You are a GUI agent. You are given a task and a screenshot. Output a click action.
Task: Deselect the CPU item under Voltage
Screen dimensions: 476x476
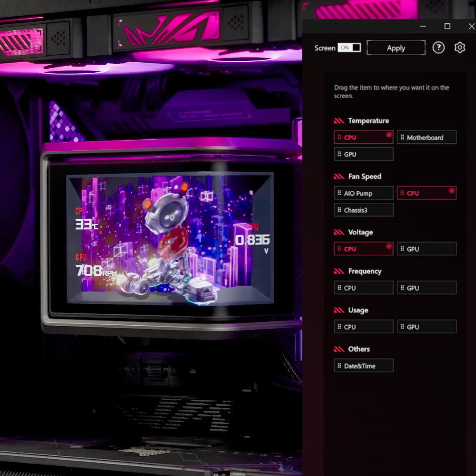[364, 249]
